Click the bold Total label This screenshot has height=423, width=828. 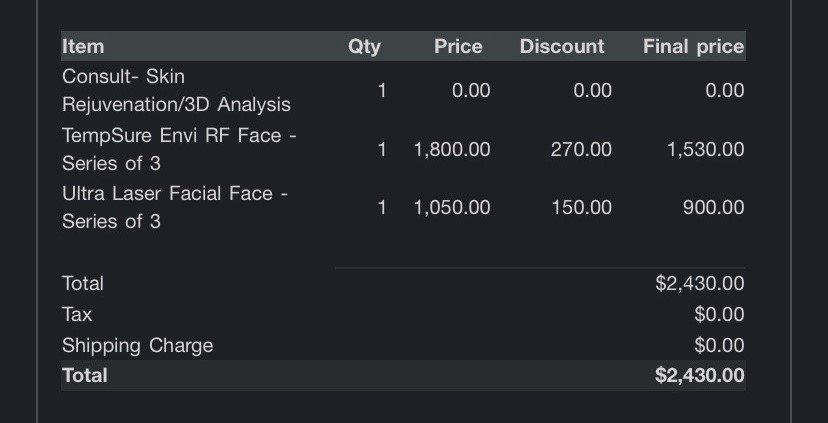pyautogui.click(x=84, y=375)
